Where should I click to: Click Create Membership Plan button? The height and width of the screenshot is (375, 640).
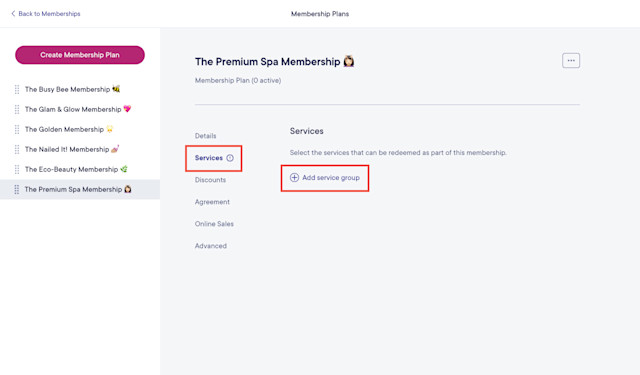pyautogui.click(x=80, y=55)
